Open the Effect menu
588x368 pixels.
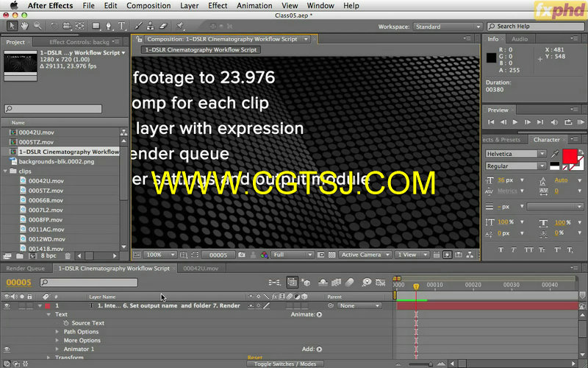coord(218,6)
